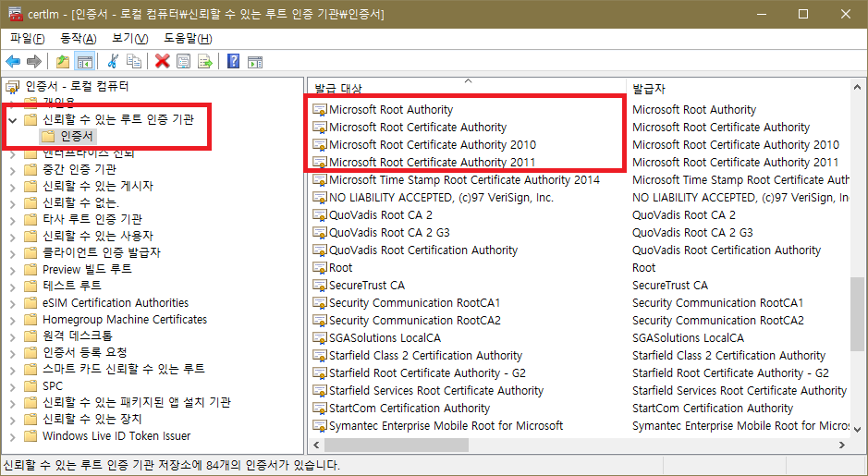Select the Root certificate icon
The height and width of the screenshot is (476, 868).
pyautogui.click(x=320, y=267)
